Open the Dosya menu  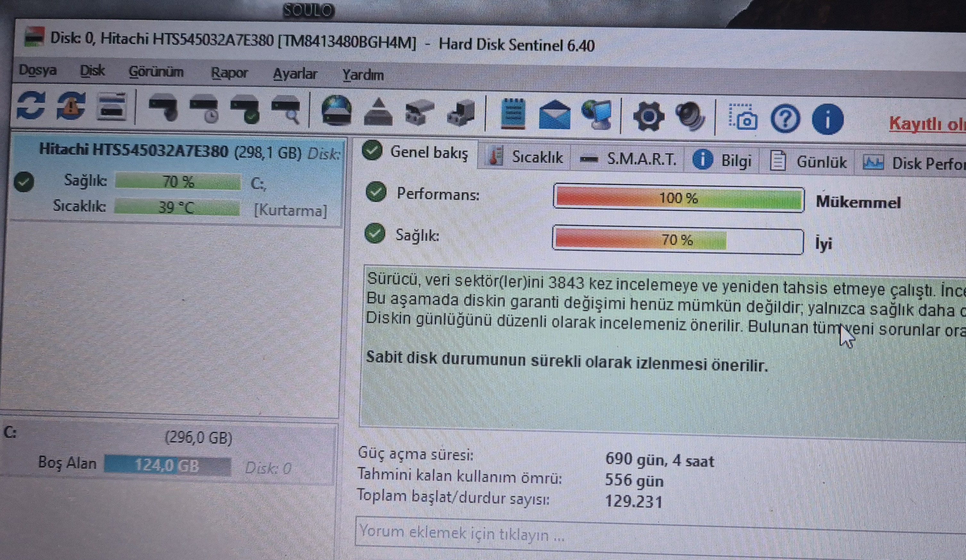point(37,70)
